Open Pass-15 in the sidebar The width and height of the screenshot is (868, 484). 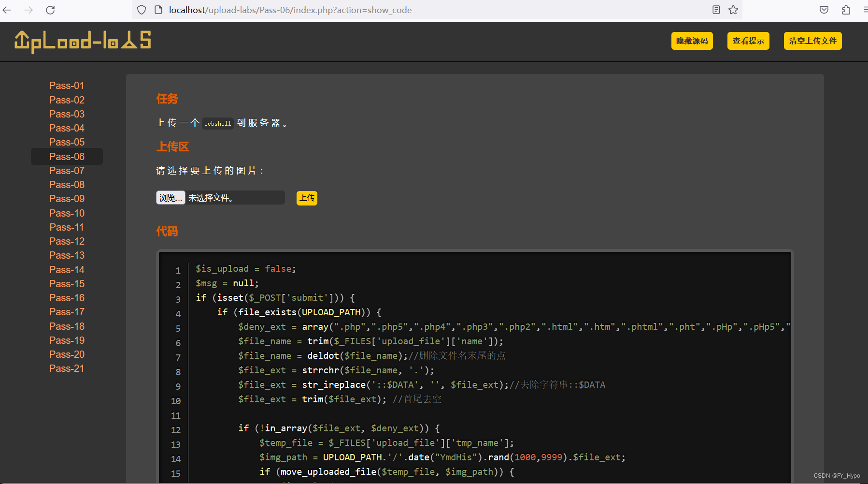[67, 284]
